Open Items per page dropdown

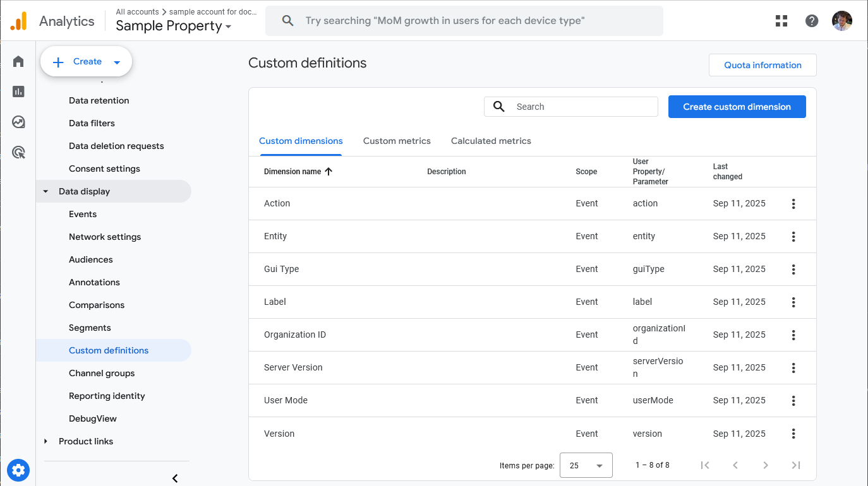coord(586,465)
